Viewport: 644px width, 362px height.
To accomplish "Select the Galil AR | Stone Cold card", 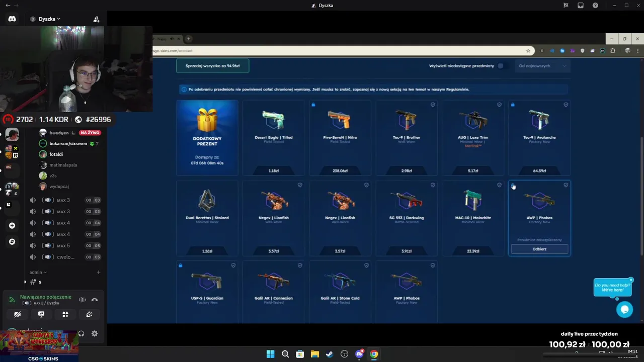I will click(340, 292).
